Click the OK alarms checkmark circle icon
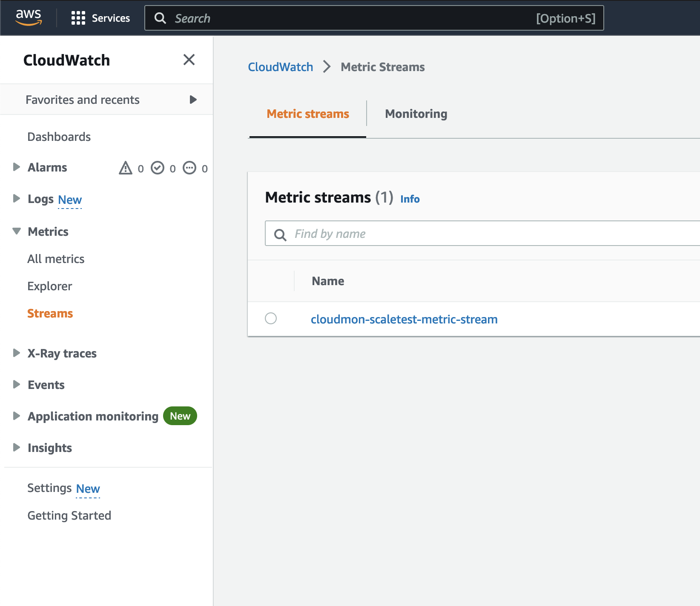This screenshot has height=606, width=700. [158, 168]
